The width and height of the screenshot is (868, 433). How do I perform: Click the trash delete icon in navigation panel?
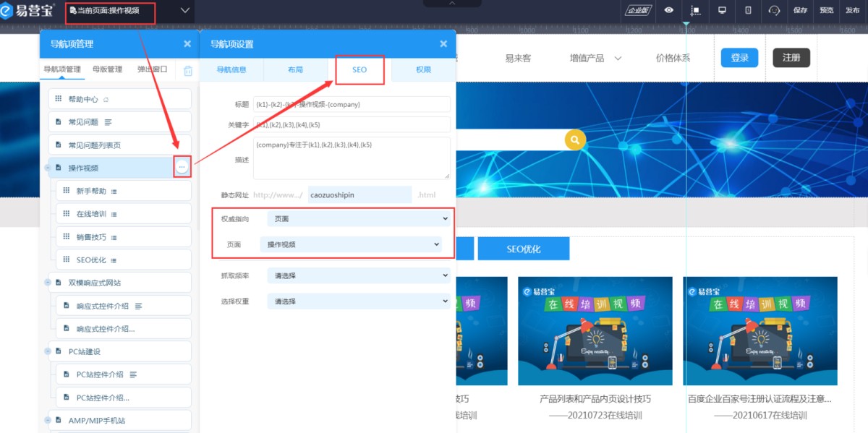coord(188,70)
